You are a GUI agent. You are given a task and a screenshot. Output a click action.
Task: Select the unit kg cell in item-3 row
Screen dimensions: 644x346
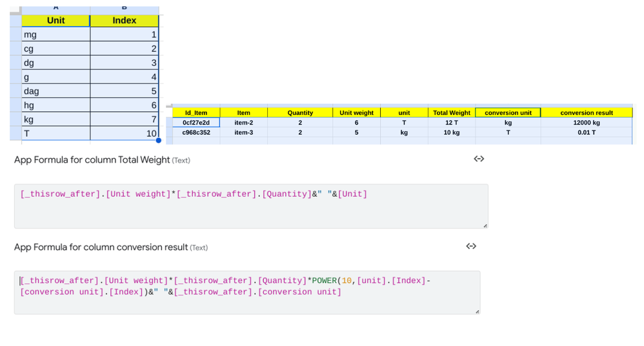pos(404,132)
